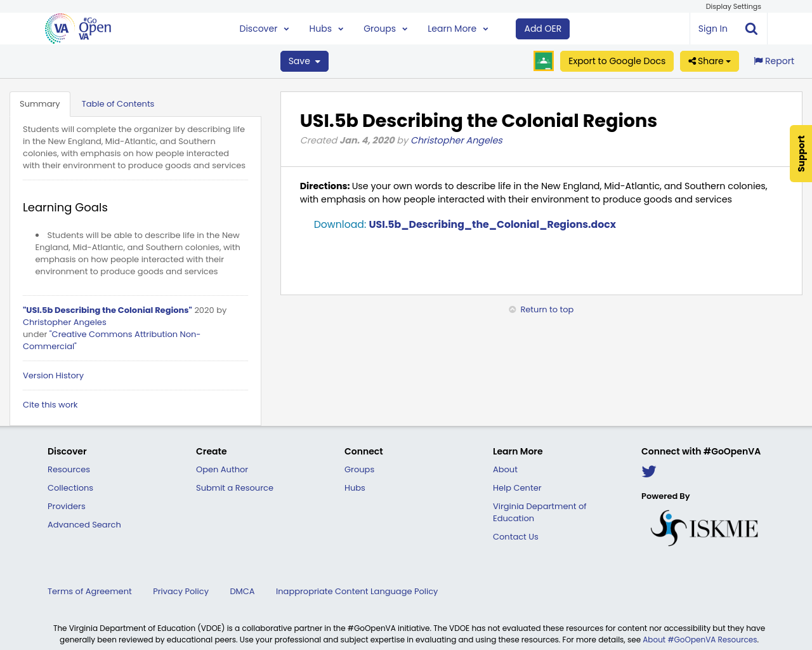The width and height of the screenshot is (812, 650).
Task: Expand the Save options dropdown
Action: point(304,60)
